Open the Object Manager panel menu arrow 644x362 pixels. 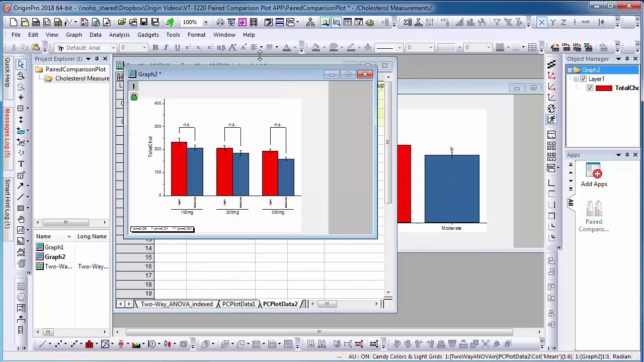(x=619, y=59)
